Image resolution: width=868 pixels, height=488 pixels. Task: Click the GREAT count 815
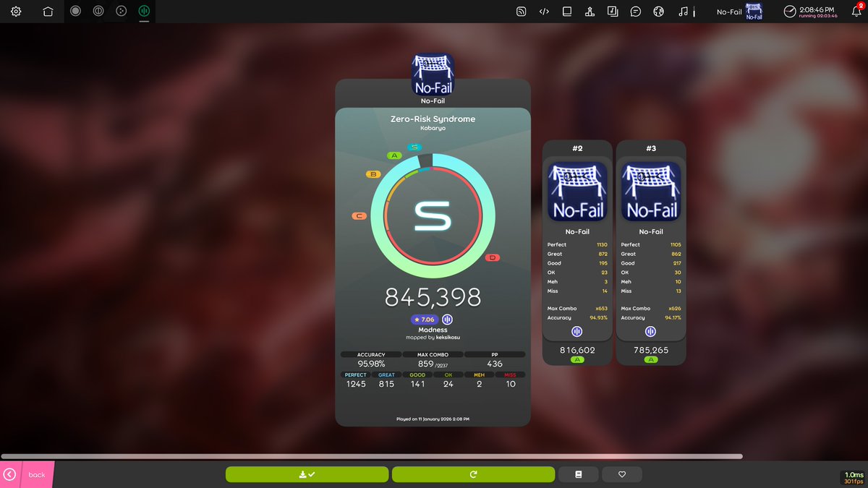[386, 384]
